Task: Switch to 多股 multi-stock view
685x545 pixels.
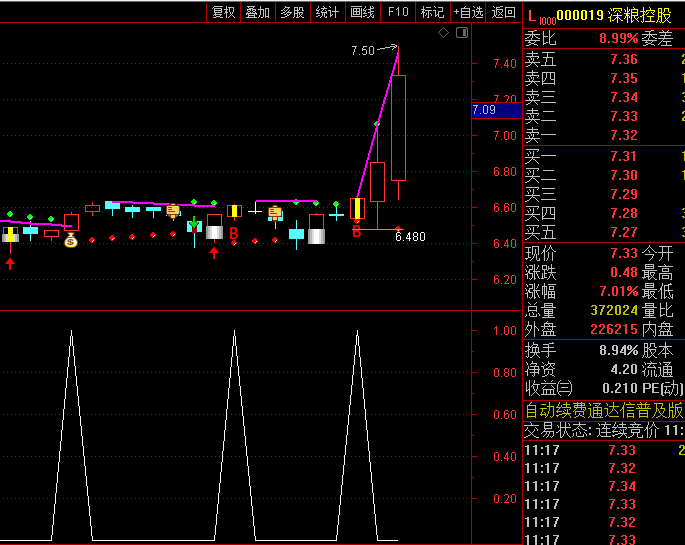Action: pos(291,12)
